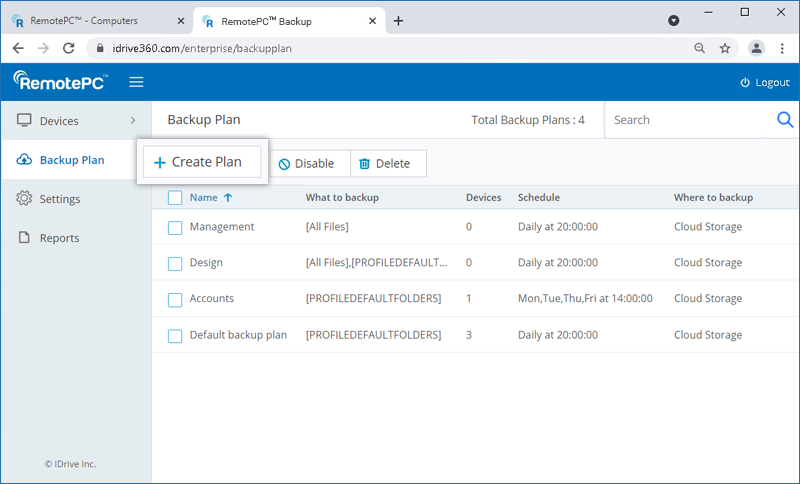The width and height of the screenshot is (800, 484).
Task: Open the Chrome tab search dropdown
Action: [673, 20]
